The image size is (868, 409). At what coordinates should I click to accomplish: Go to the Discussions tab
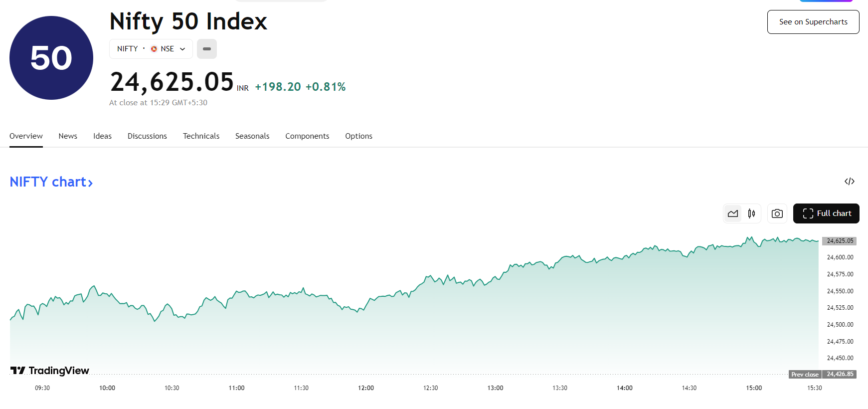[x=147, y=136]
